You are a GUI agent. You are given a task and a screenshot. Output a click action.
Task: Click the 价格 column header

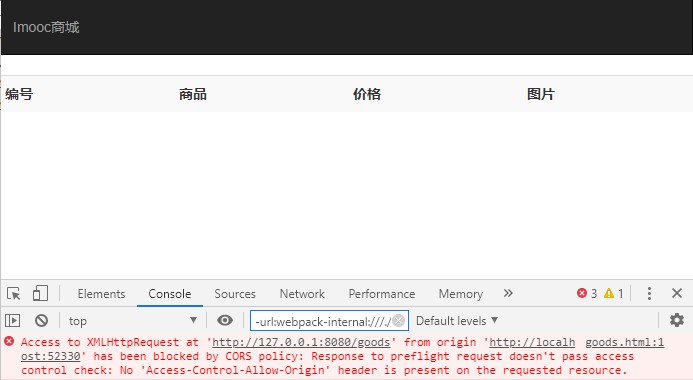point(367,94)
